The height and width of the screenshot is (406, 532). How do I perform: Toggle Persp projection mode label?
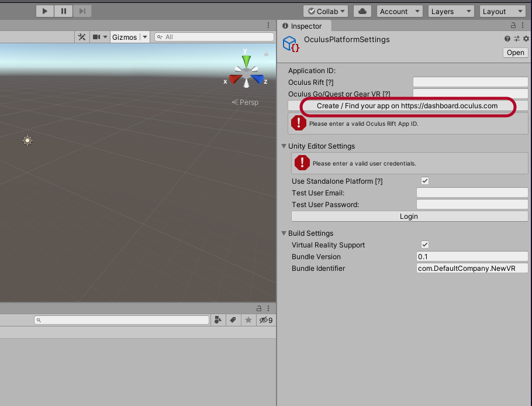[x=245, y=102]
